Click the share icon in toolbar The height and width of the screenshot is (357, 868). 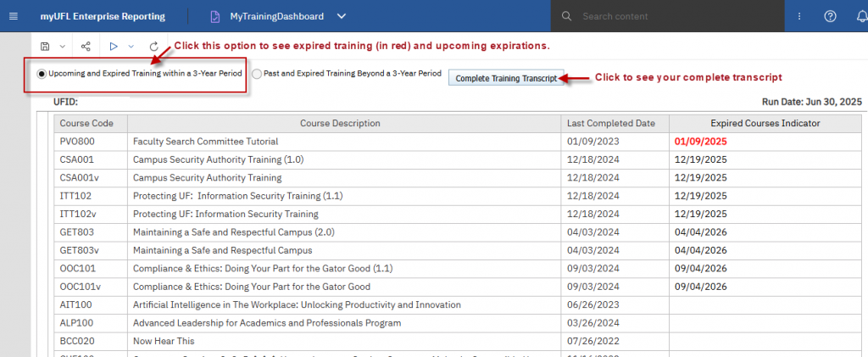tap(86, 47)
